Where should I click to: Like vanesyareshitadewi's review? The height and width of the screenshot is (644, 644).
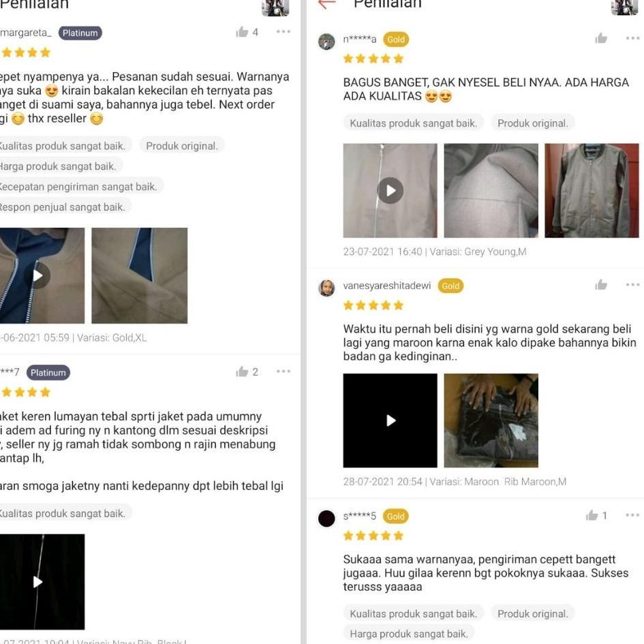(601, 285)
